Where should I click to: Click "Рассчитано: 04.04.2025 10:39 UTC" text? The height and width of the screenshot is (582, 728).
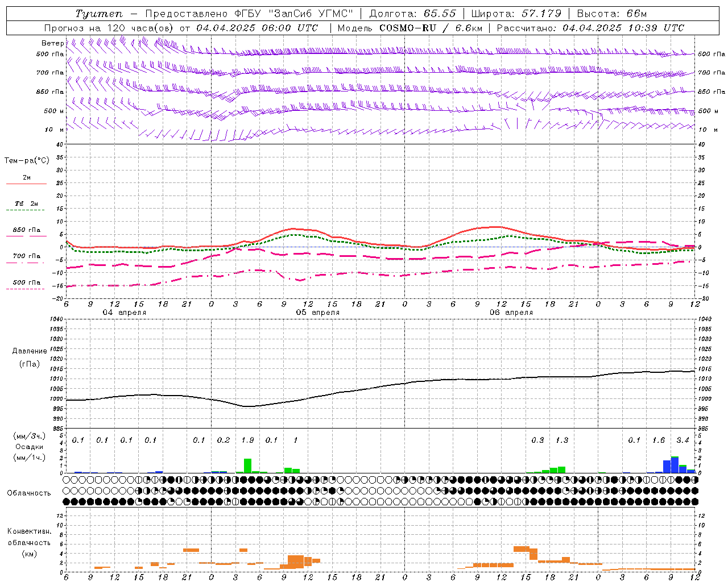[x=590, y=28]
